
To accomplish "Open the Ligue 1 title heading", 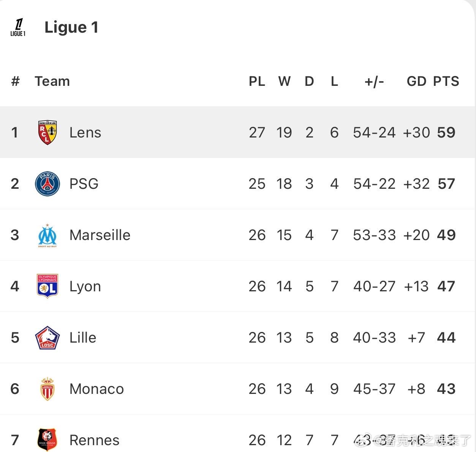I will 71,27.
